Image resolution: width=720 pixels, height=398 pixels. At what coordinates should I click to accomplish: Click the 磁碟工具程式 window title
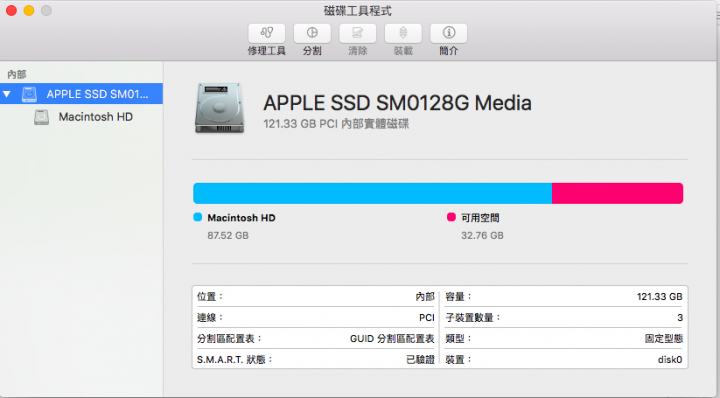pos(358,11)
